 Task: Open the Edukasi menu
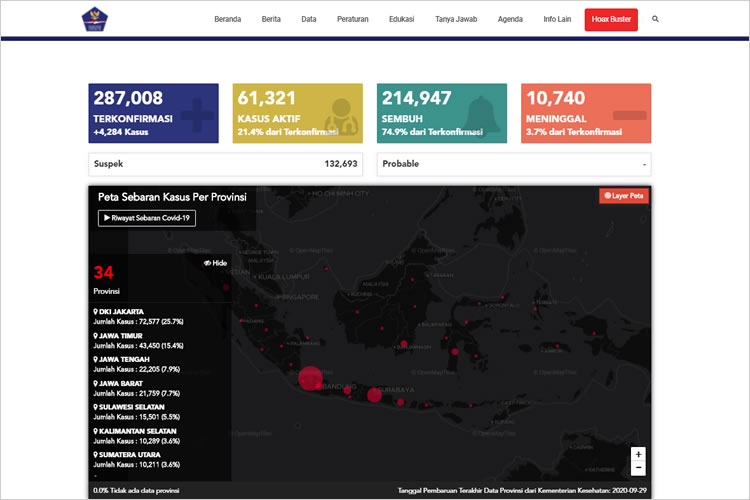click(401, 19)
